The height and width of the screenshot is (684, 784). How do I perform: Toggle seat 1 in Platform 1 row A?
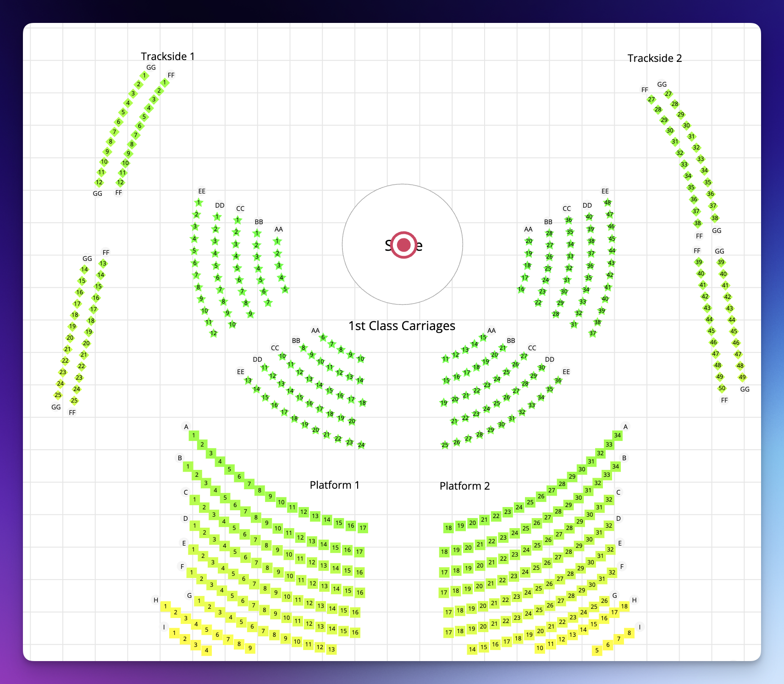click(193, 435)
